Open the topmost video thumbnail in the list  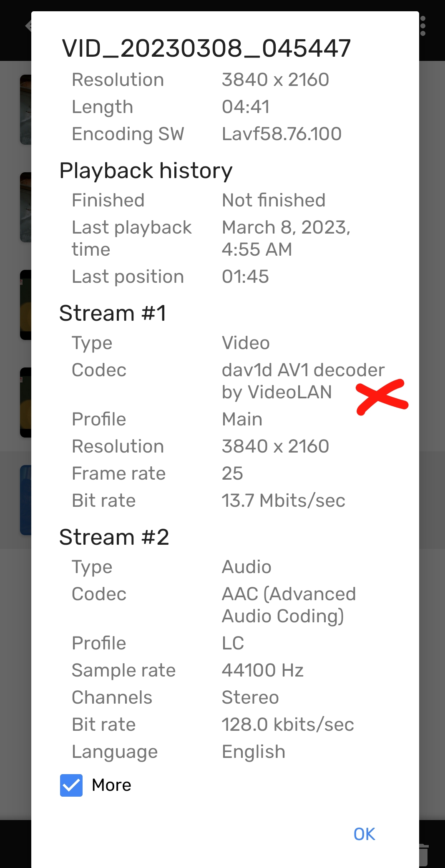pyautogui.click(x=26, y=108)
